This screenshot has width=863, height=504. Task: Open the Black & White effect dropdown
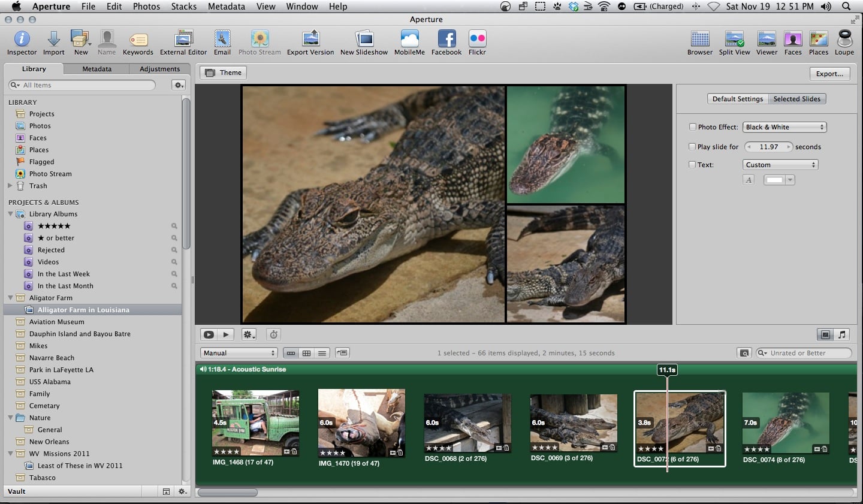(784, 127)
